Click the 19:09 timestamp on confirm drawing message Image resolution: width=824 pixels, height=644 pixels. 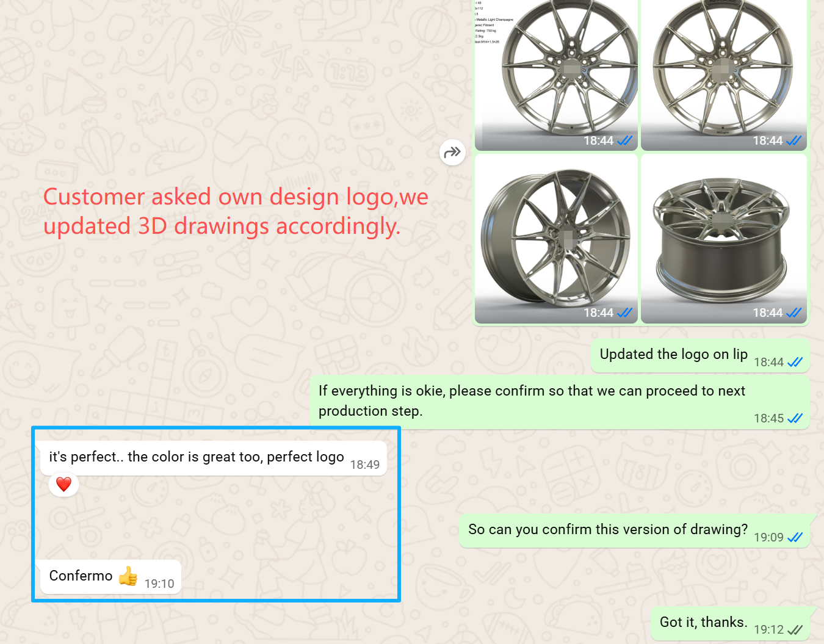pos(768,538)
